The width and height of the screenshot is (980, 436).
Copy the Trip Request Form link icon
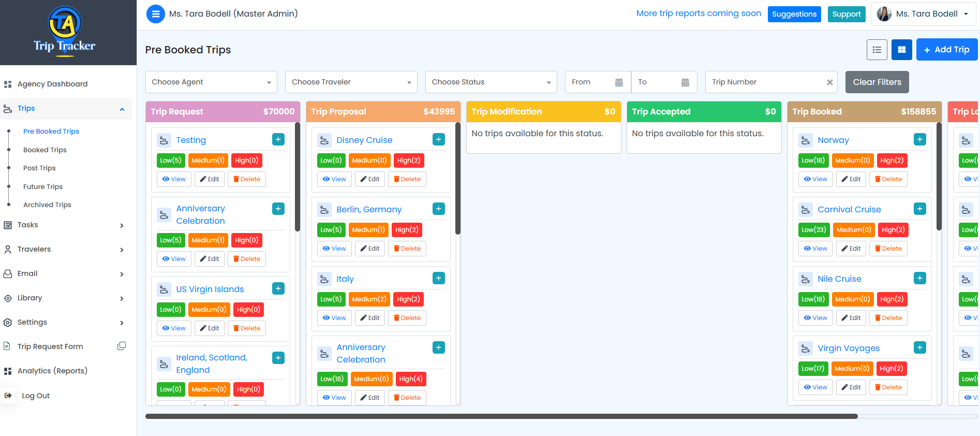tap(122, 346)
